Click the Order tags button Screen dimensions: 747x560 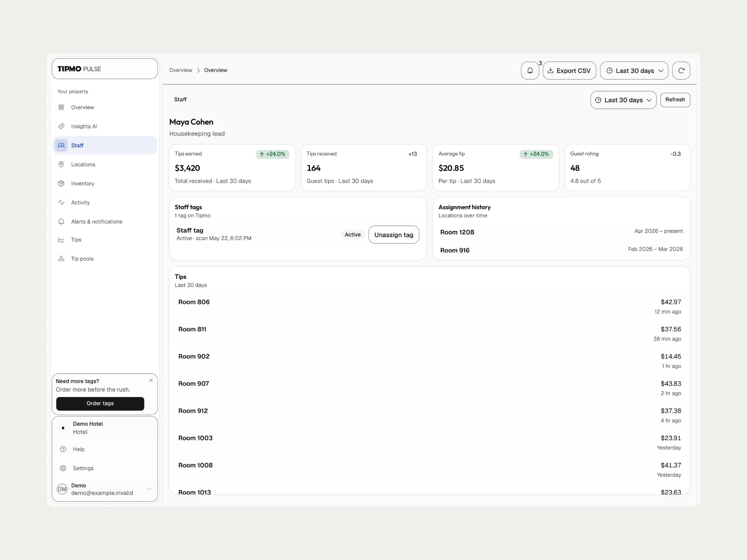[x=100, y=404]
